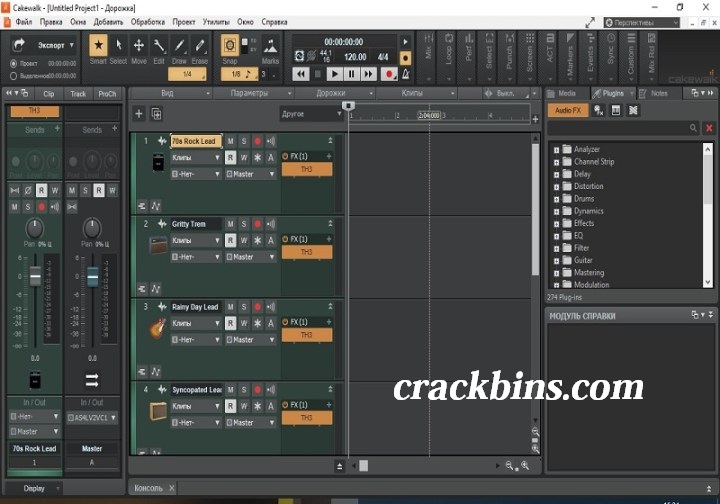Image resolution: width=720 pixels, height=504 pixels.
Task: Enable Write automation on Gritty Trem track
Action: pos(244,241)
